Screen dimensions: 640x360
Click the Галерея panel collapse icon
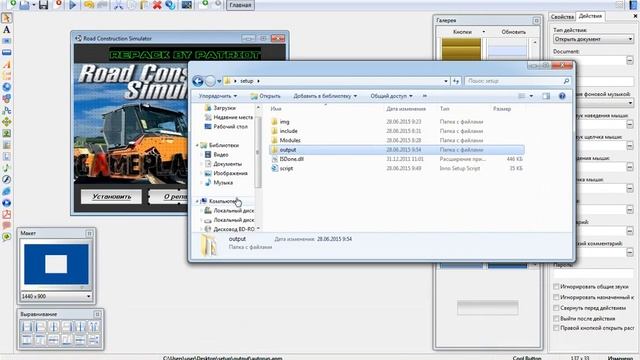click(x=536, y=20)
